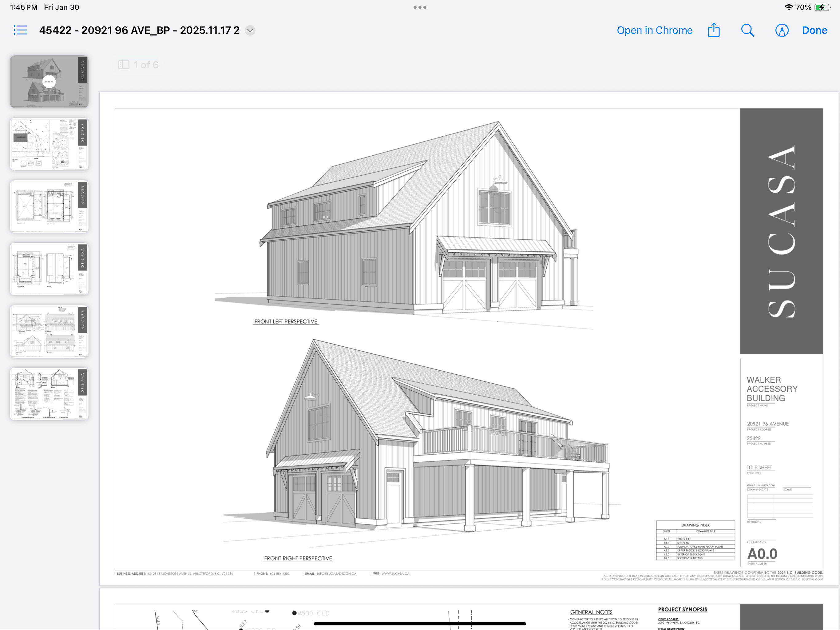Screen dimensions: 840x630
Task: Tap the Wi-Fi status icon
Action: (x=788, y=7)
